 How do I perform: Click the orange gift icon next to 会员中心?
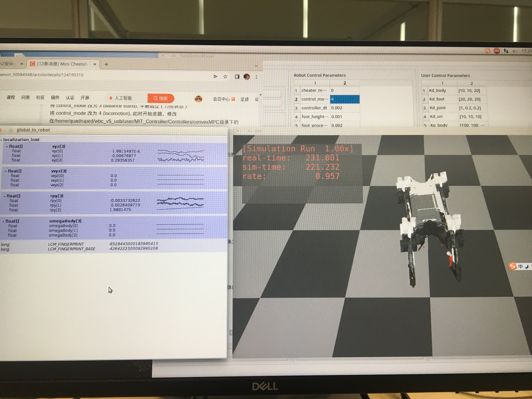233,99
